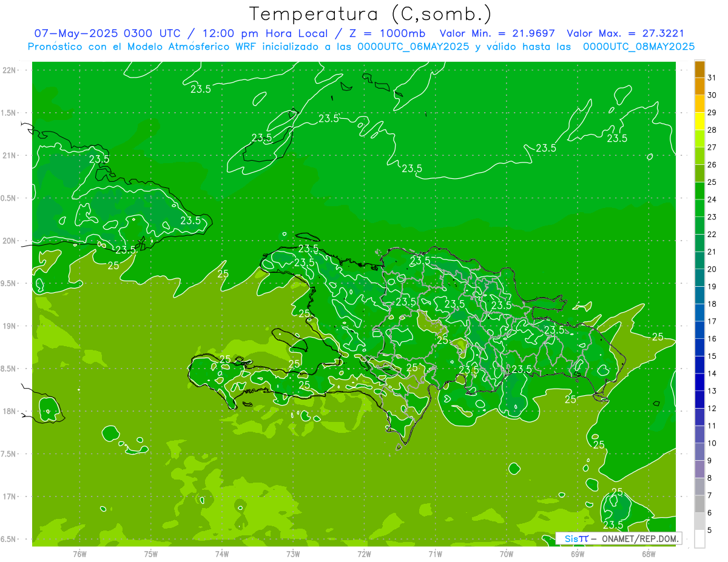
Task: Click the legend value "31"
Action: click(712, 78)
